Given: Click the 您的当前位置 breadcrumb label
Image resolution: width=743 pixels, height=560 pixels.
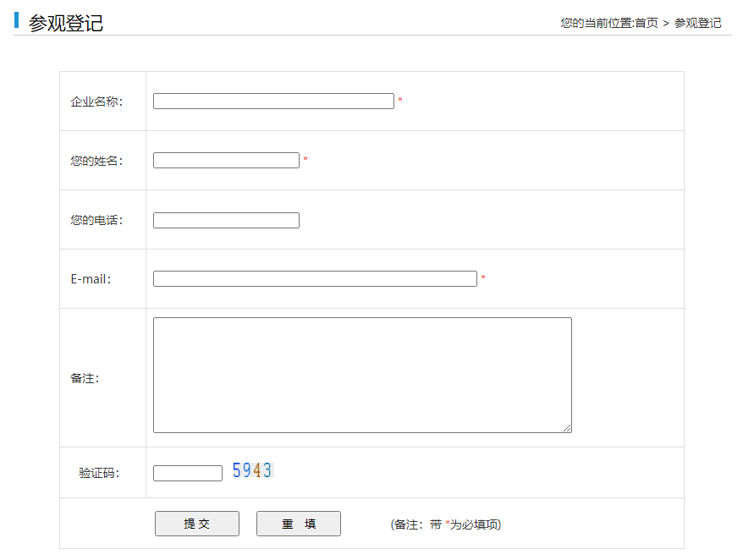Looking at the screenshot, I should pyautogui.click(x=597, y=23).
